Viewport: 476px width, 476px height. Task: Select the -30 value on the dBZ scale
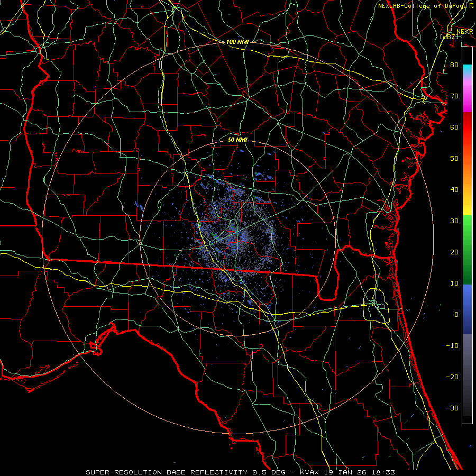click(452, 408)
